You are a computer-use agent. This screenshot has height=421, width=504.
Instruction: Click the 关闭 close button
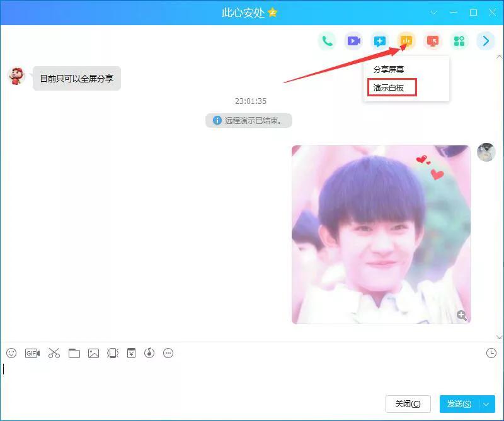point(407,404)
